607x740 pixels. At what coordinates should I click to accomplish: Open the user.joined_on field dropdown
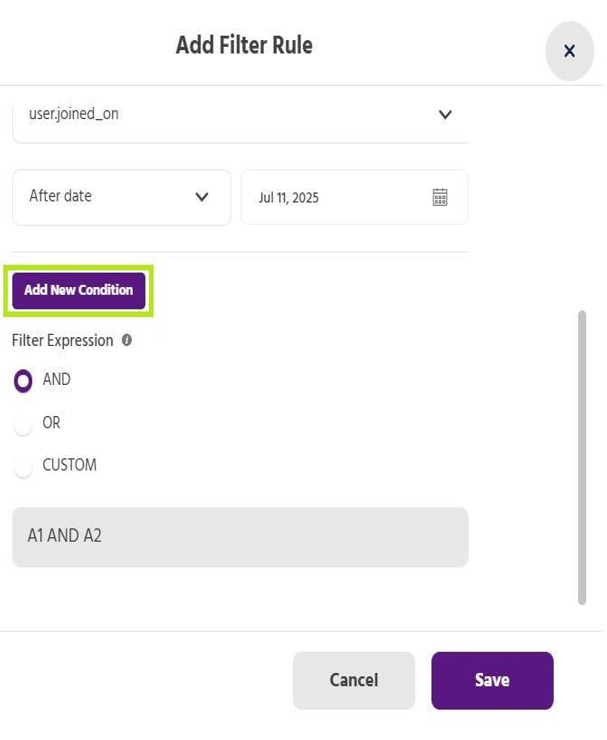point(230,115)
